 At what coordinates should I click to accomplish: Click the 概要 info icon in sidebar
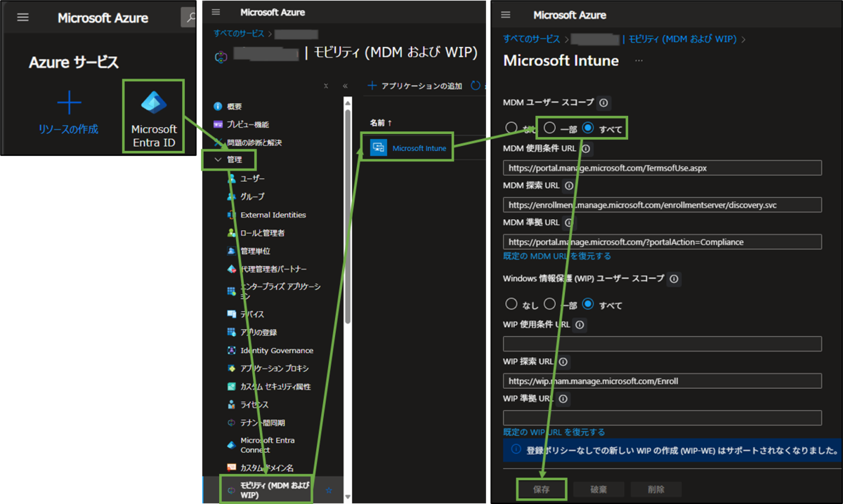pyautogui.click(x=217, y=106)
